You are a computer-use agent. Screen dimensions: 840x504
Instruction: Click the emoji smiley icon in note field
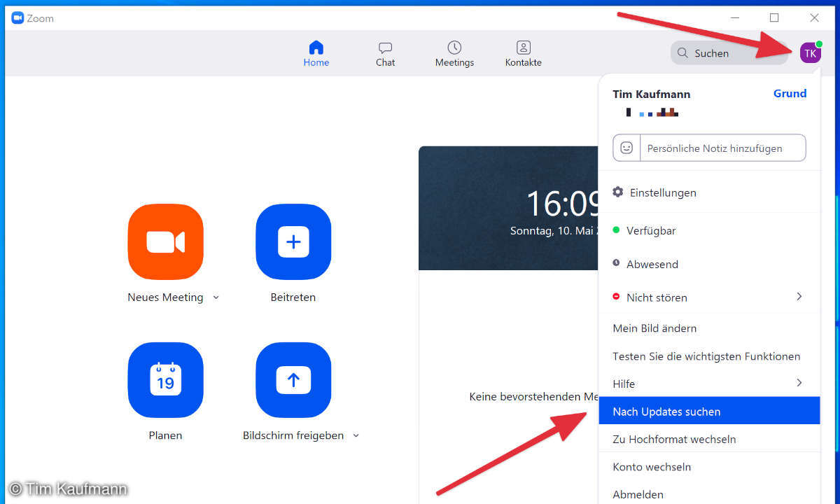pos(626,148)
